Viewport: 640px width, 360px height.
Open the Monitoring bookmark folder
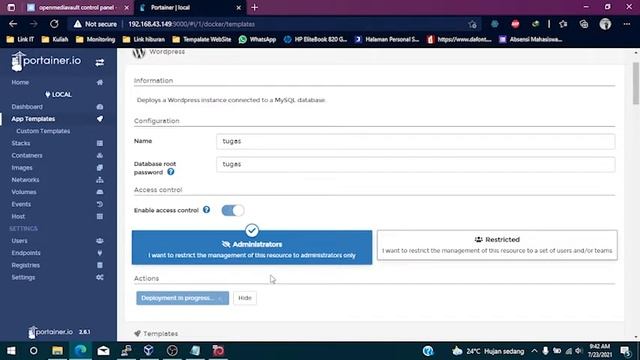pyautogui.click(x=96, y=40)
